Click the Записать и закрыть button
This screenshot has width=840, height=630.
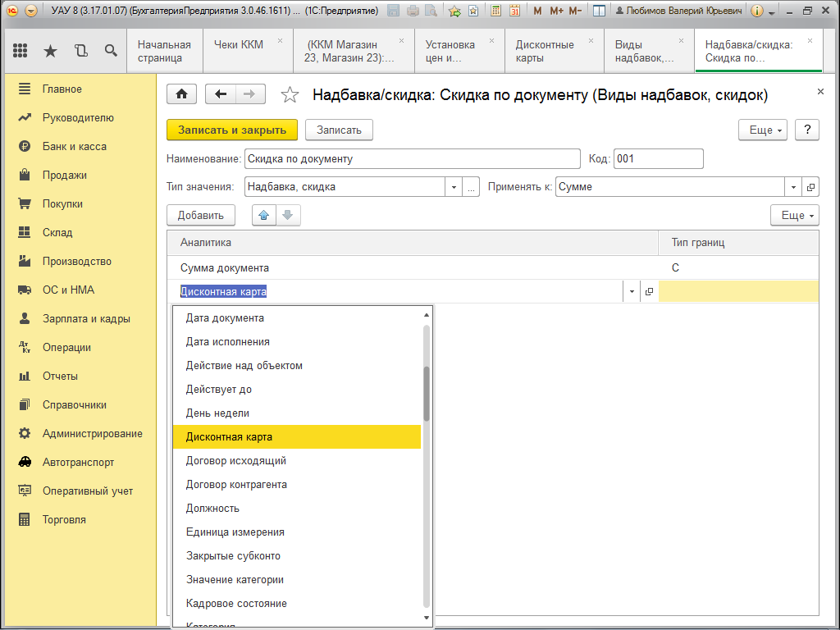pyautogui.click(x=232, y=130)
